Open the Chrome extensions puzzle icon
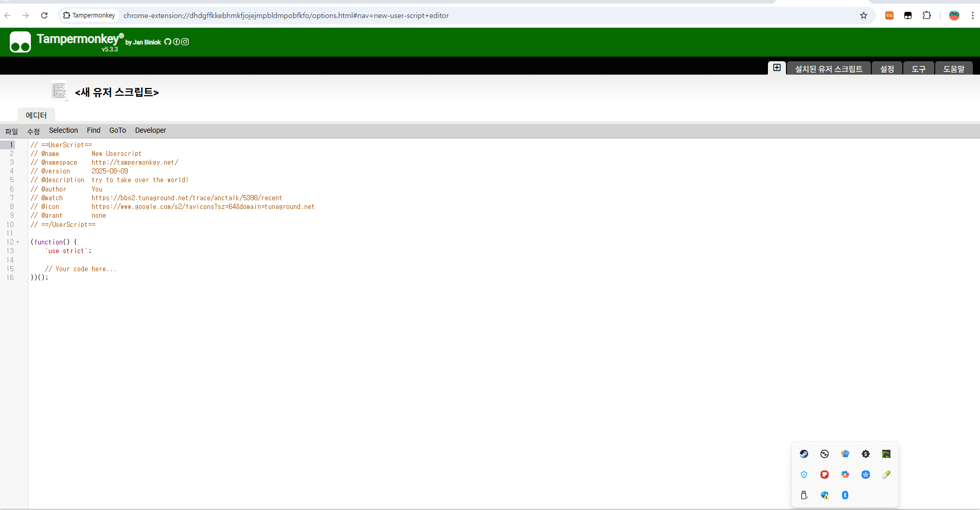980x510 pixels. pyautogui.click(x=926, y=15)
